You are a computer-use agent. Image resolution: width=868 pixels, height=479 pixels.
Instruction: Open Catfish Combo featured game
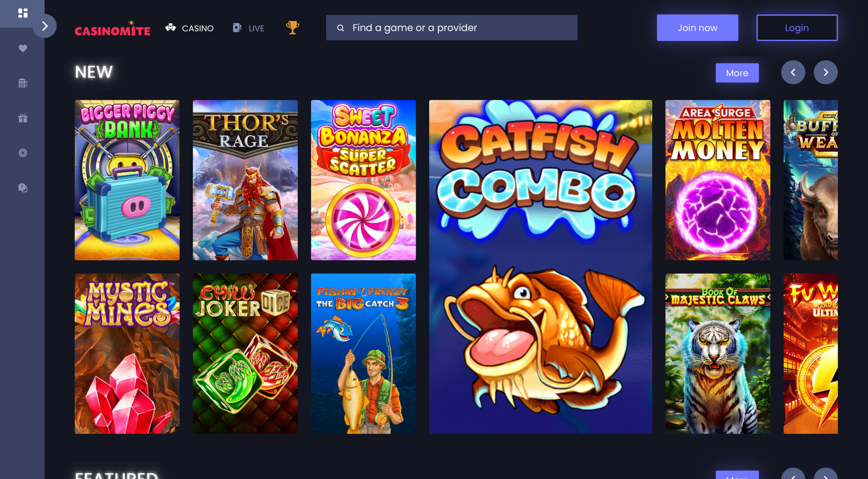coord(540,267)
